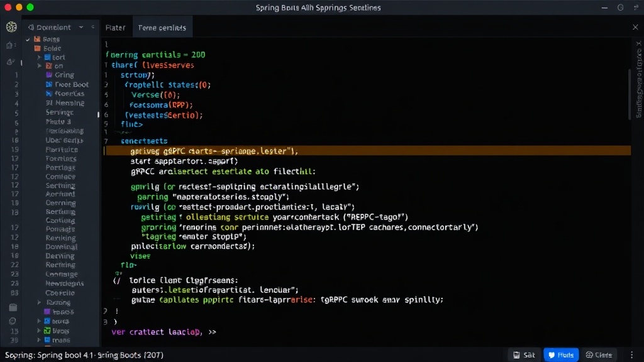Click the 'sonertsets' code line
The height and width of the screenshot is (362, 644).
(x=144, y=141)
